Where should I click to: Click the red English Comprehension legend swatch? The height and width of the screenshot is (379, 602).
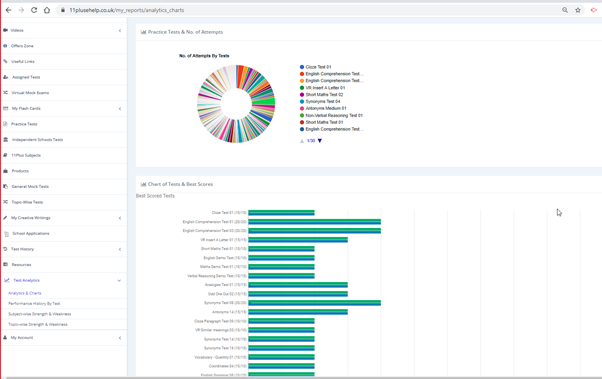(302, 74)
